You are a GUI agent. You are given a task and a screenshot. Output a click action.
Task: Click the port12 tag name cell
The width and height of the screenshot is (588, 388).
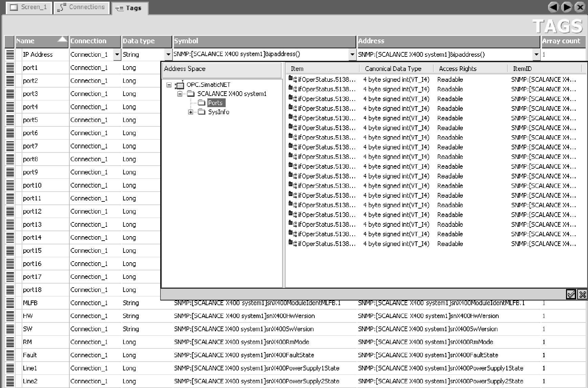pyautogui.click(x=45, y=211)
